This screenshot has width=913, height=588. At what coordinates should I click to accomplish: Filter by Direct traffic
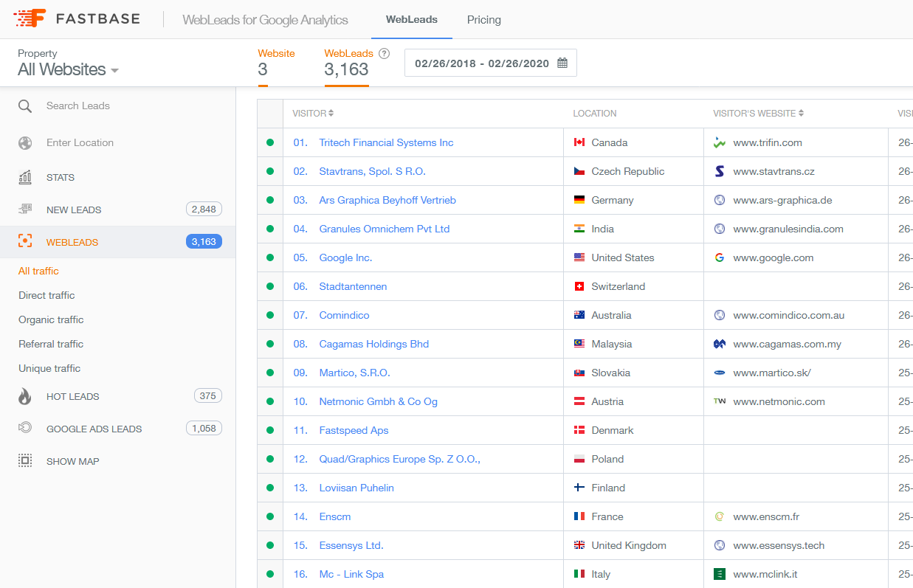click(x=46, y=295)
